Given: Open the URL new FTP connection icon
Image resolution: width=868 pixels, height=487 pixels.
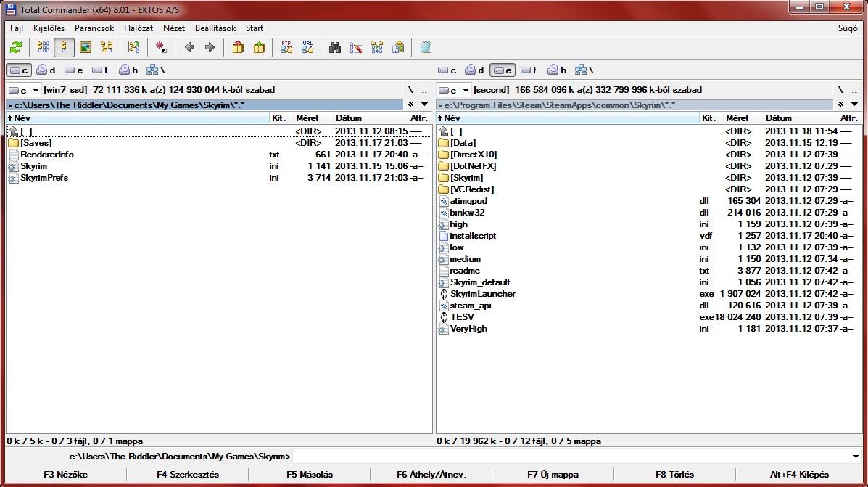Looking at the screenshot, I should click(307, 48).
